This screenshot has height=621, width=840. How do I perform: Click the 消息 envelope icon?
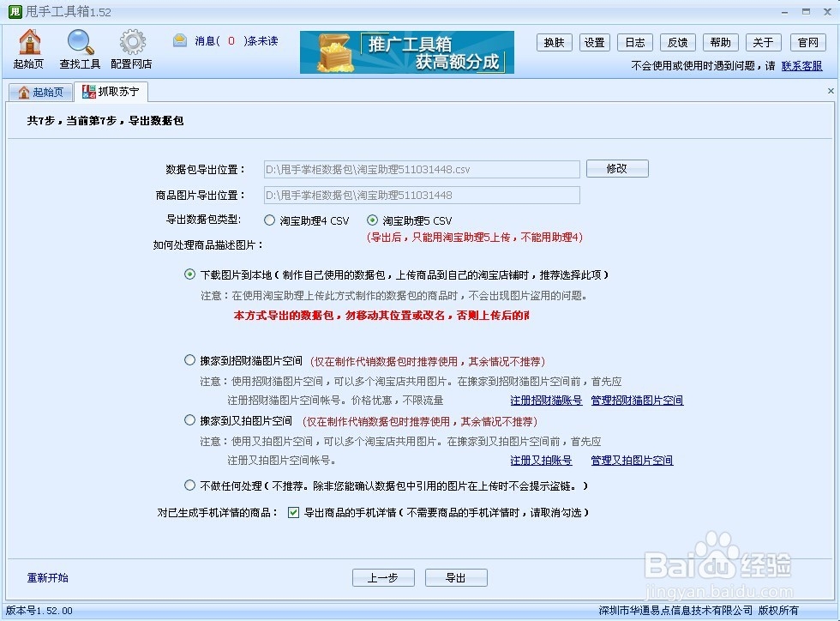(x=180, y=40)
